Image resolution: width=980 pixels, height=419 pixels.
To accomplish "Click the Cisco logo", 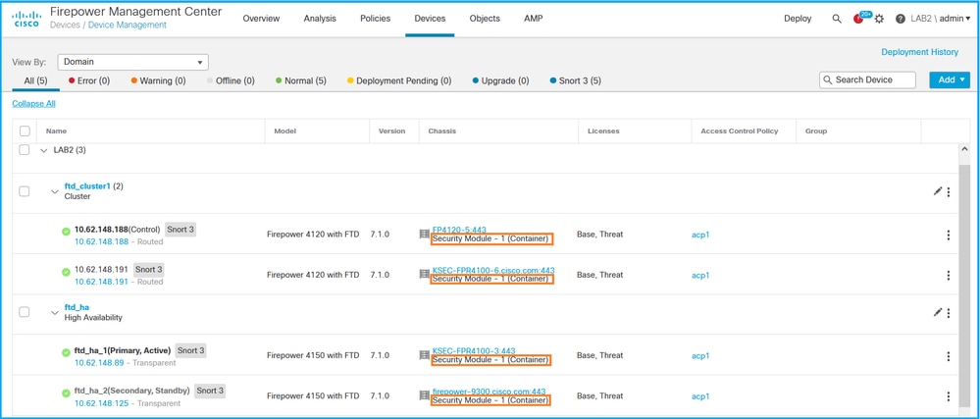I will [26, 18].
